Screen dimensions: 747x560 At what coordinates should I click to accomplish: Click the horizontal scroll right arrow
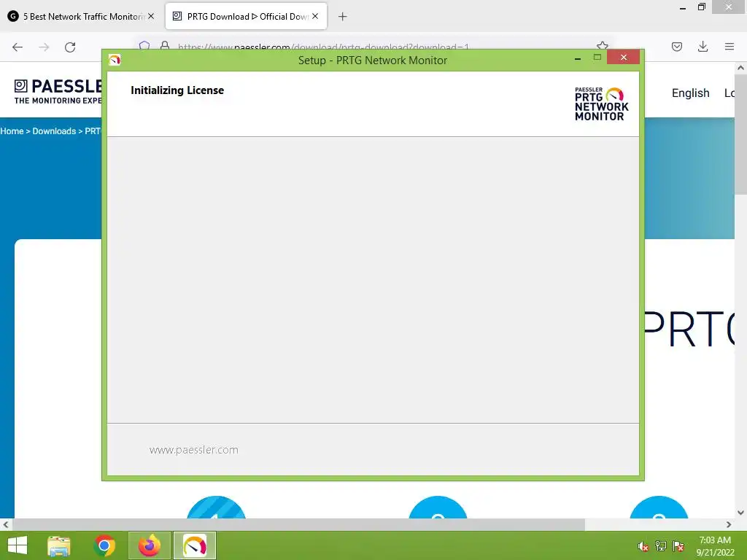pyautogui.click(x=729, y=524)
